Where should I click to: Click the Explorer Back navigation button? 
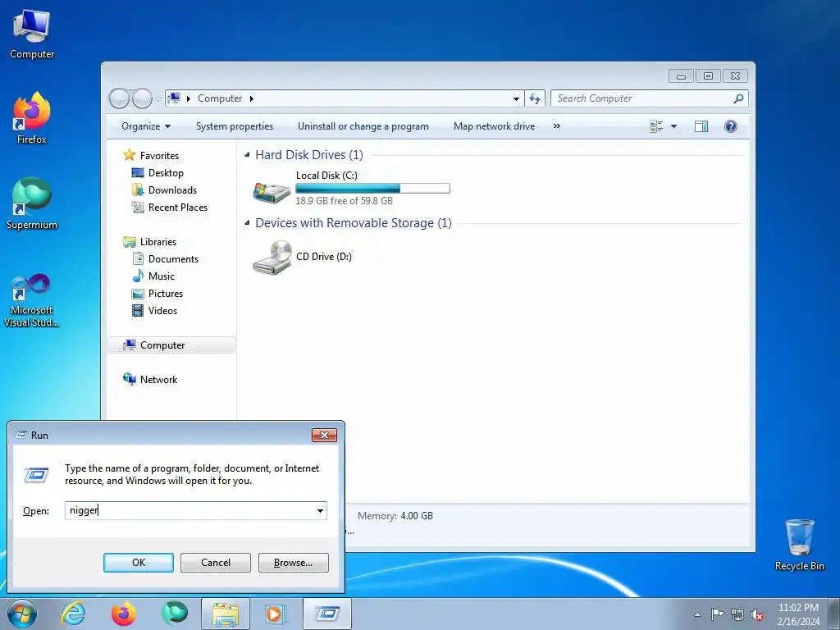[x=119, y=98]
